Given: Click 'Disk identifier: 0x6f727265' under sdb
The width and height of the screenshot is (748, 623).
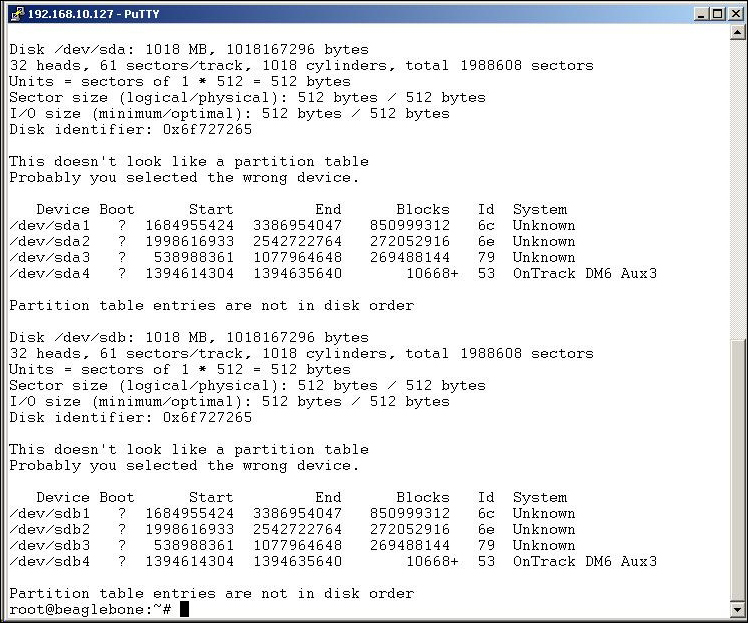Looking at the screenshot, I should (131, 417).
